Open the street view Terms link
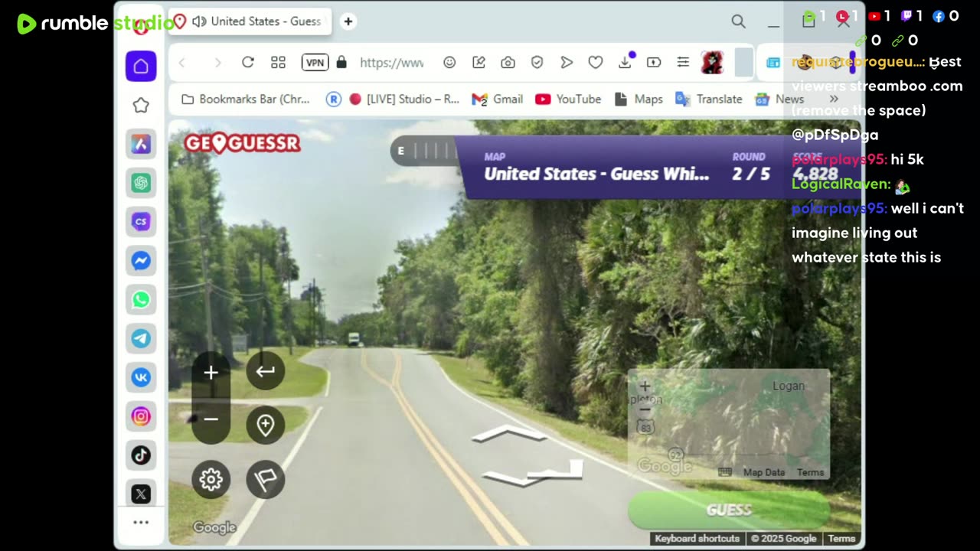Viewport: 980px width, 551px height. coord(841,539)
